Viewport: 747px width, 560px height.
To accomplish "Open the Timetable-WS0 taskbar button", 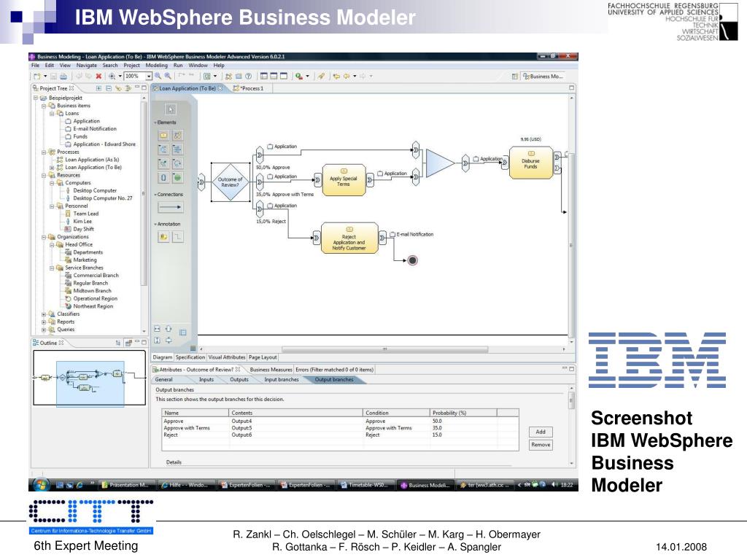I will click(x=365, y=485).
